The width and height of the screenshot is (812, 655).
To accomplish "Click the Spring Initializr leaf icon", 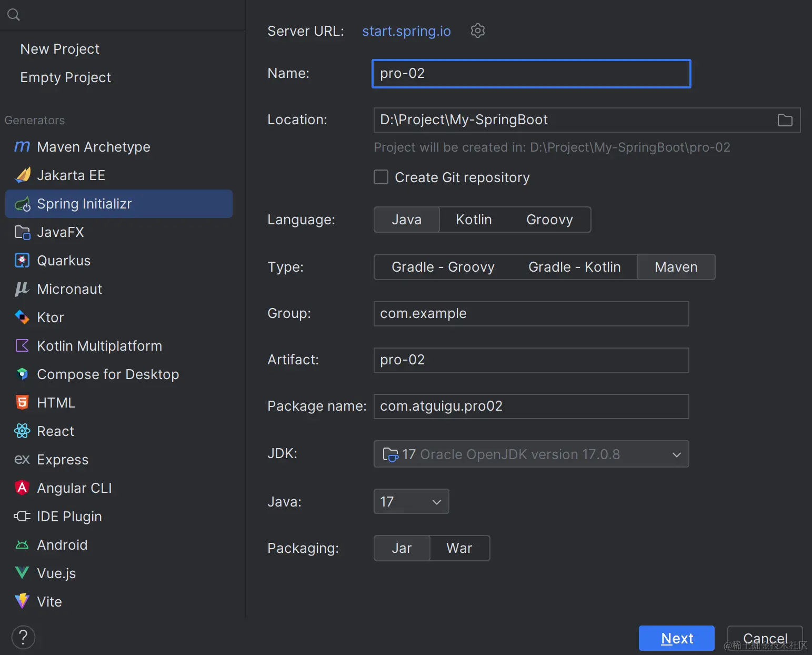I will (x=22, y=204).
